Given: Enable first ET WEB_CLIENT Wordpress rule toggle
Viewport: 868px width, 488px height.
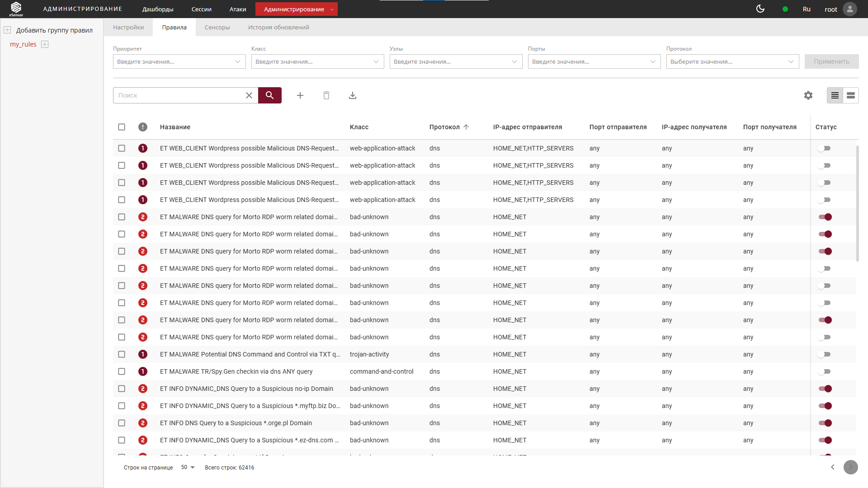Looking at the screenshot, I should (824, 148).
